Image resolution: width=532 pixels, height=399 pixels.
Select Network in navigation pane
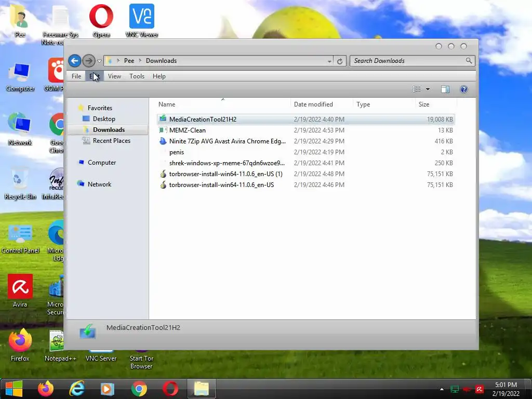99,184
